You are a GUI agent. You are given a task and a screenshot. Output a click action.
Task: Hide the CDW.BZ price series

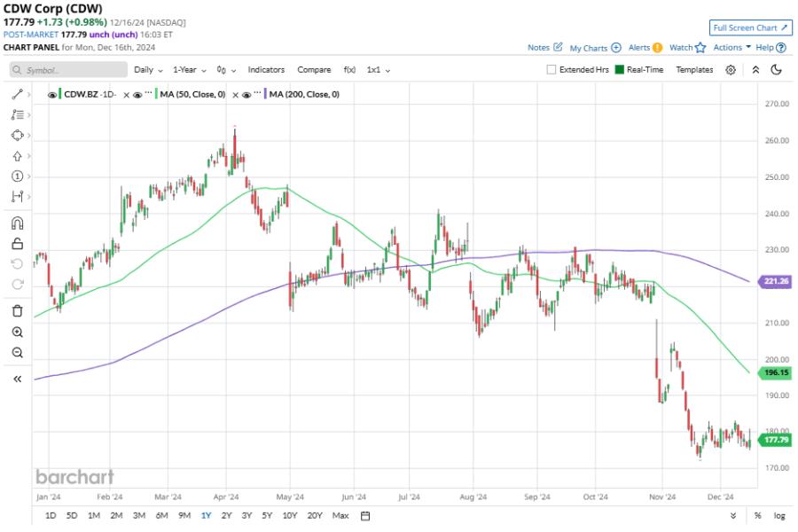(x=52, y=95)
